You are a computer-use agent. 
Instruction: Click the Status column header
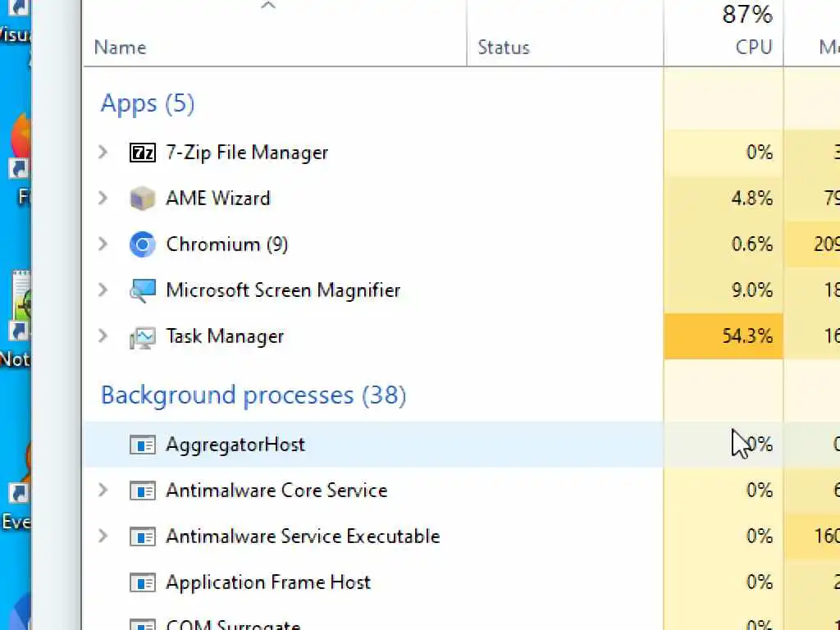(x=504, y=48)
